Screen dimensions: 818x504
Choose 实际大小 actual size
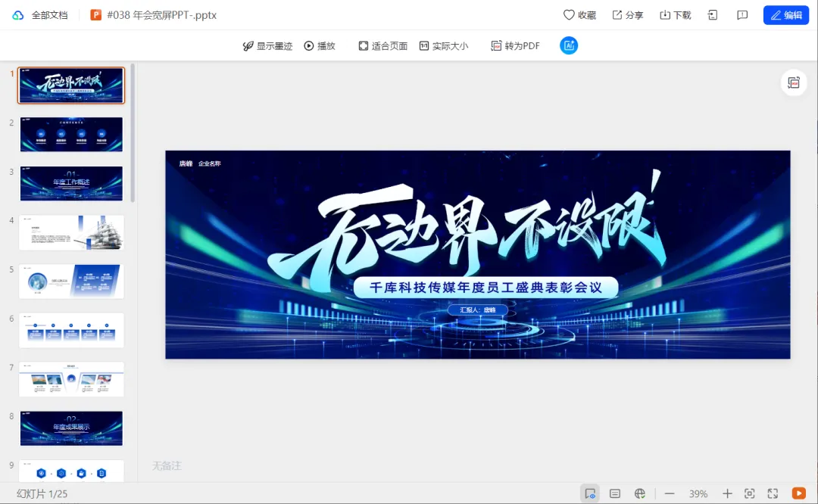coord(443,46)
